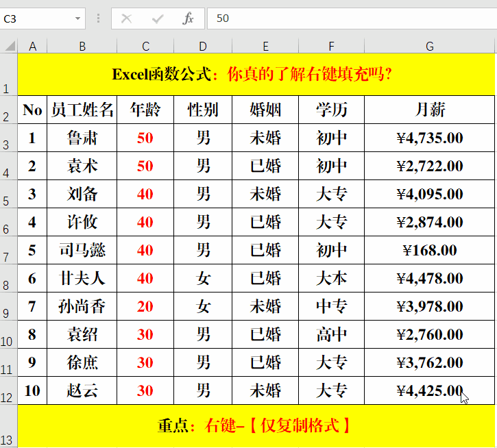This screenshot has height=448, width=497.
Task: Select the age cell 20 in 孙尚香's row
Action: pyautogui.click(x=145, y=306)
